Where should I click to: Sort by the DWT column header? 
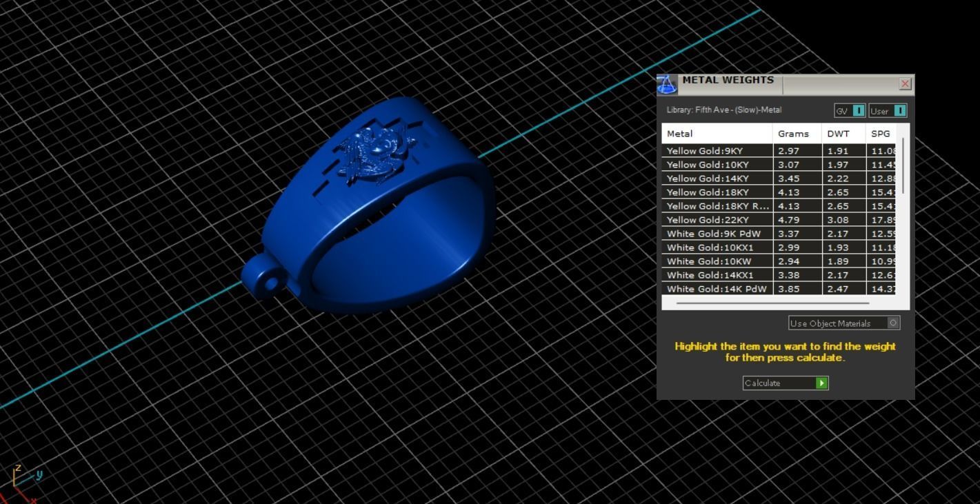tap(843, 134)
